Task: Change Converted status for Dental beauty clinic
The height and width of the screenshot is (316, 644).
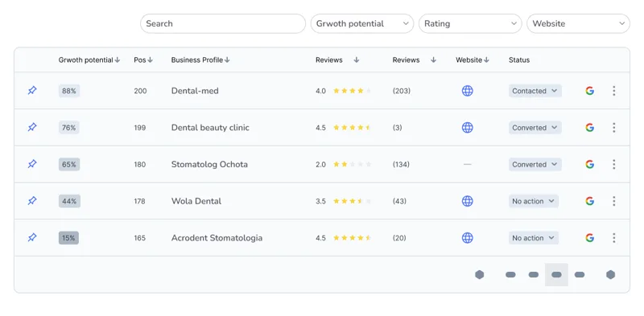Action: (535, 128)
